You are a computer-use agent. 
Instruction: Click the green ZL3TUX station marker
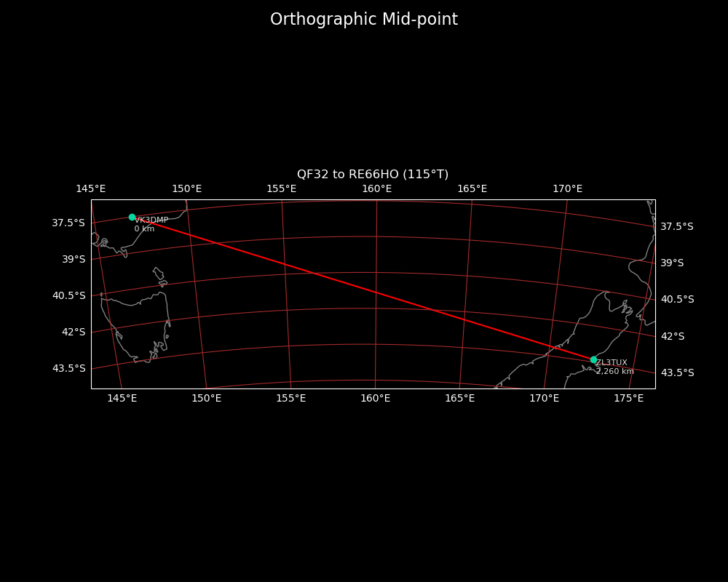593,359
